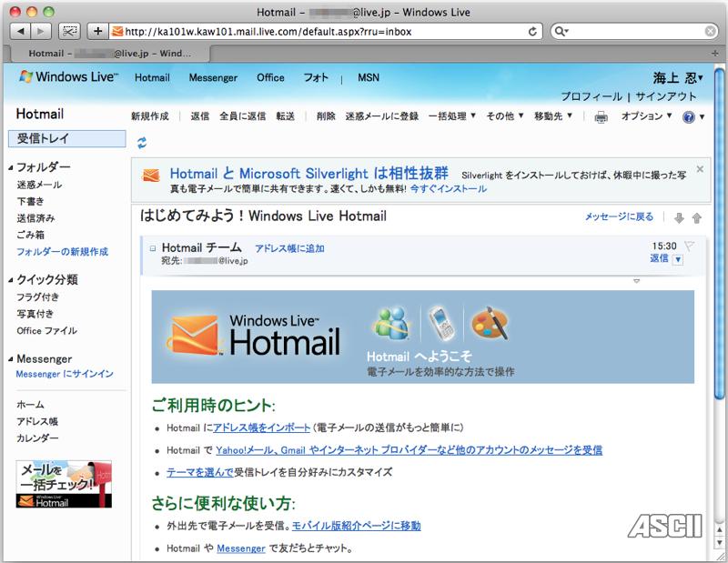Flag the message from Hotmail チーム
Image resolution: width=728 pixels, height=563 pixels.
[690, 246]
